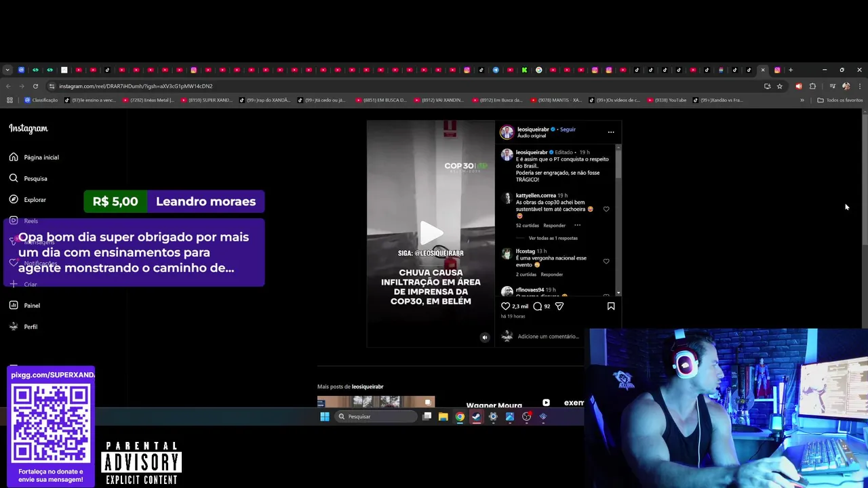Open the Classificação bookmark
This screenshot has width=868, height=488.
[x=41, y=100]
